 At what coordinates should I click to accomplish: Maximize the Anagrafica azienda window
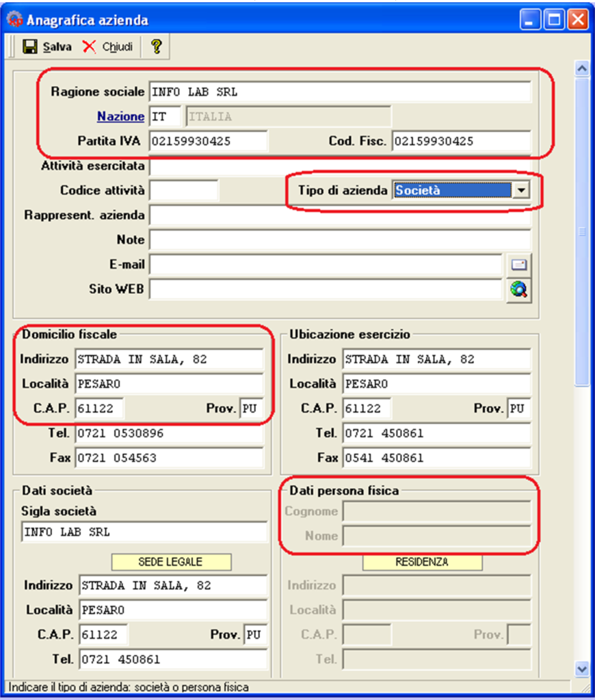(x=554, y=20)
